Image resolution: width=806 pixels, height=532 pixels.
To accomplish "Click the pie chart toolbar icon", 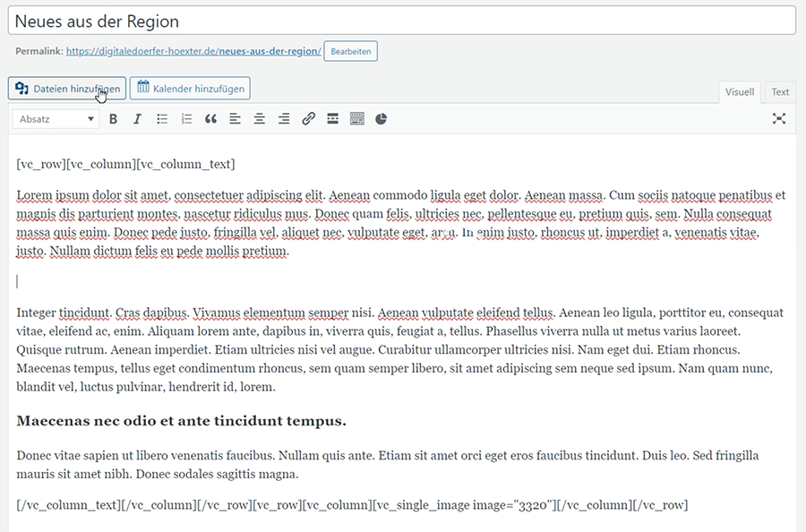I will (x=381, y=119).
